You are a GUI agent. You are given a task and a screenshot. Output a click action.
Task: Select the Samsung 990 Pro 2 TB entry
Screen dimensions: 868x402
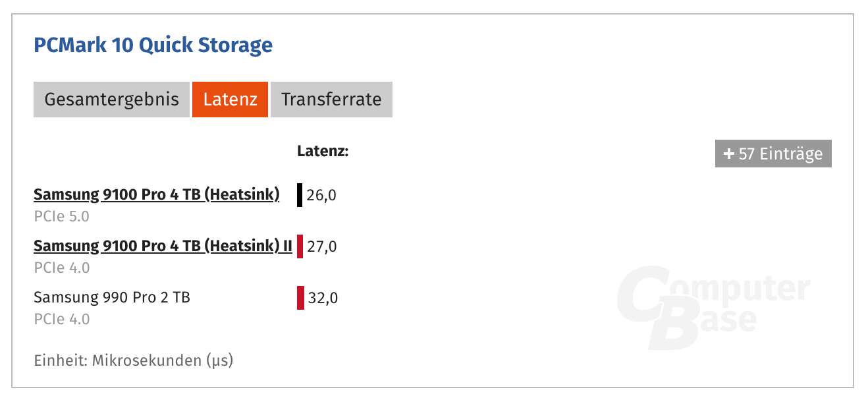111,297
